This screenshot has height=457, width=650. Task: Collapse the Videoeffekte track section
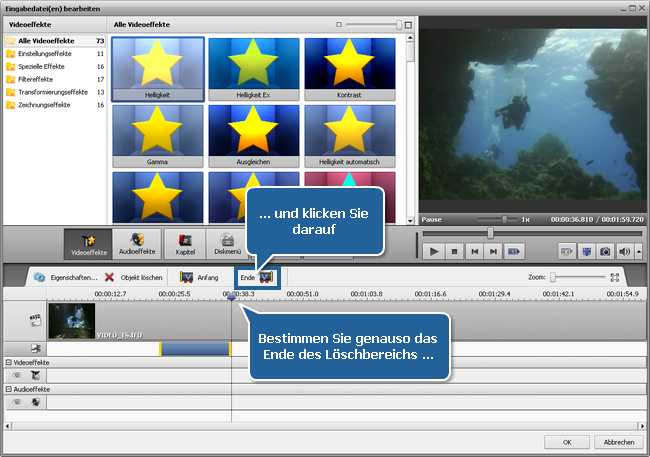(8, 361)
